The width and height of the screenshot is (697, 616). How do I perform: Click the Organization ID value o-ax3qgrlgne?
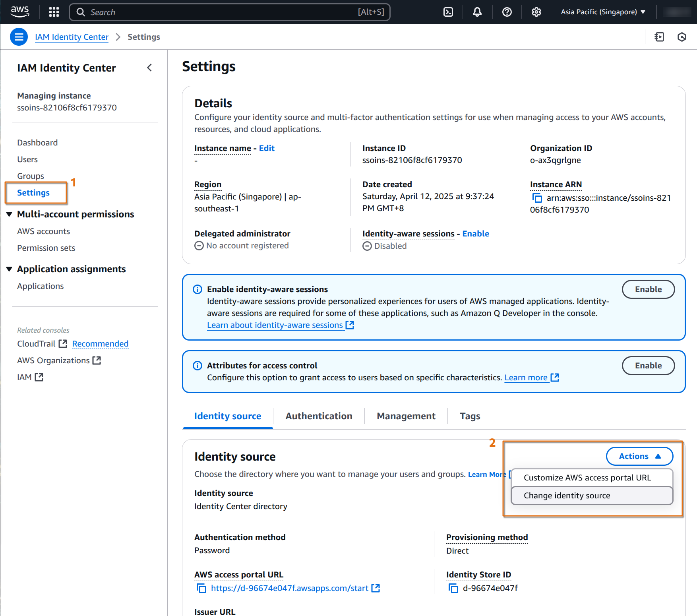tap(555, 160)
